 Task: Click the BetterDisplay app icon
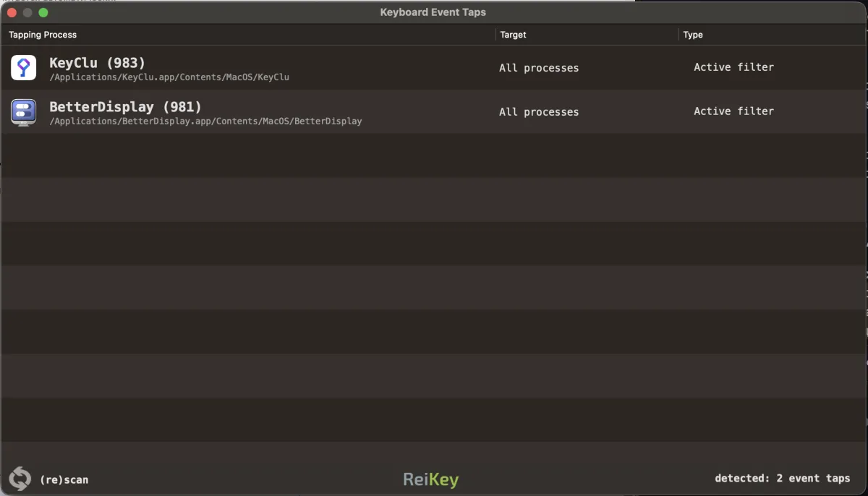[23, 112]
